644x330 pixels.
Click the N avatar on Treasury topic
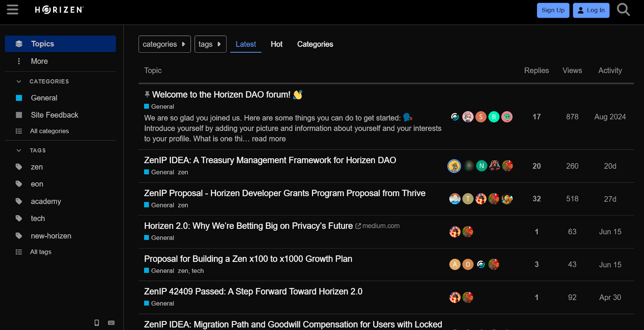[481, 166]
